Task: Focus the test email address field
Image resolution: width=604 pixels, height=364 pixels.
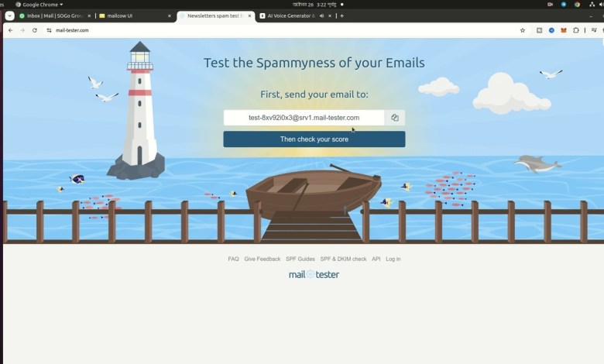Action: click(x=304, y=118)
